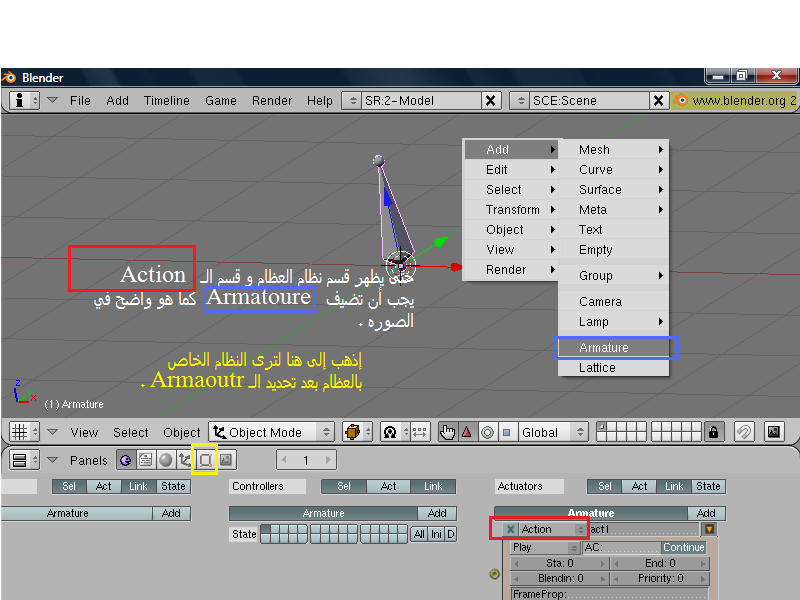The height and width of the screenshot is (600, 800).
Task: Switch to the Scene panel icon
Action: [x=226, y=460]
